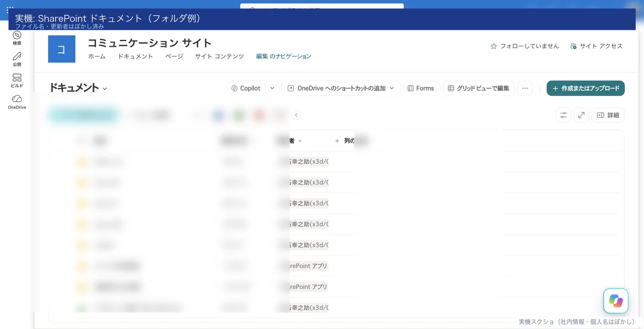Open the app launcher waffle icon
Image resolution: width=644 pixels, height=329 pixels.
(x=10, y=10)
